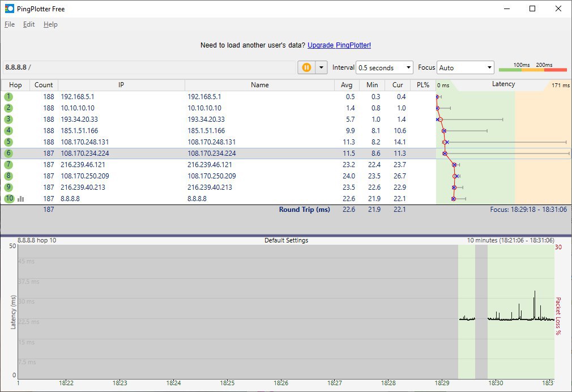The width and height of the screenshot is (572, 392).
Task: Click the Count column header
Action: click(x=44, y=84)
